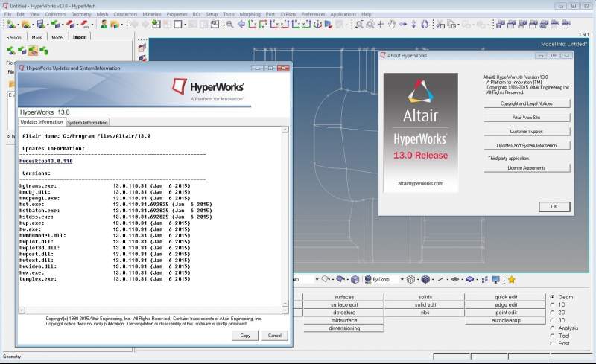
Task: Open the Preferences menu
Action: pos(313,14)
